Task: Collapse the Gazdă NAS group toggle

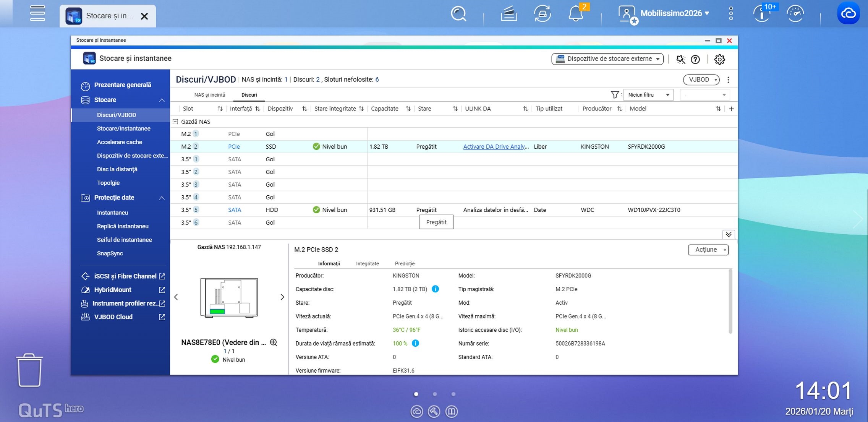Action: [175, 122]
